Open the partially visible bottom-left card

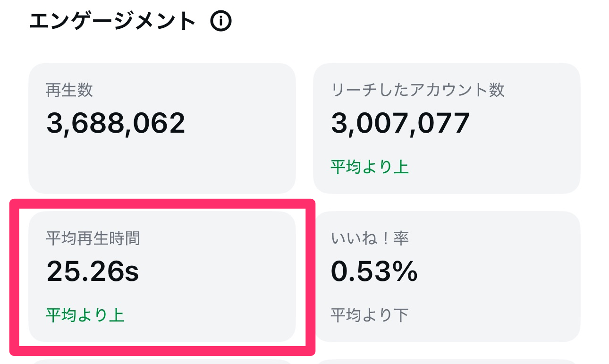(x=162, y=362)
